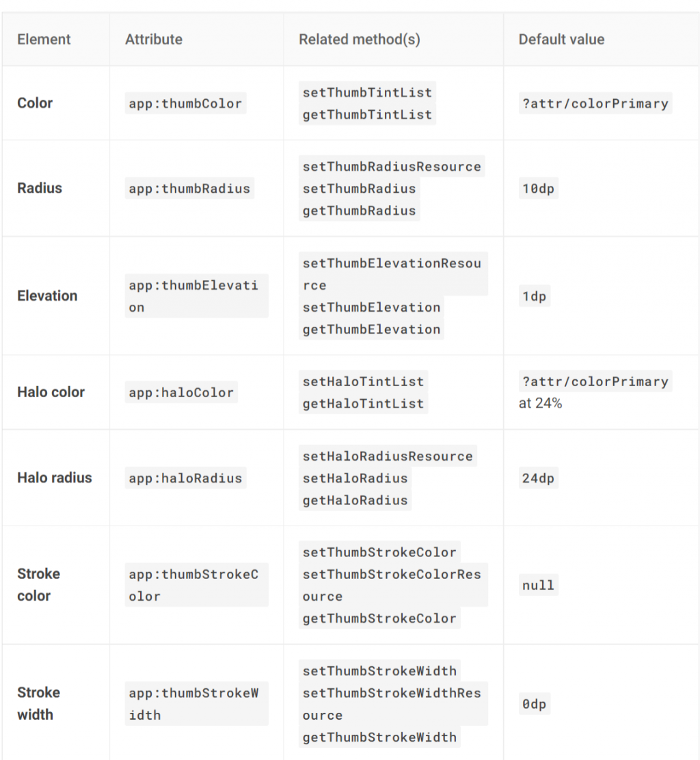Click the null default value

coord(538,585)
